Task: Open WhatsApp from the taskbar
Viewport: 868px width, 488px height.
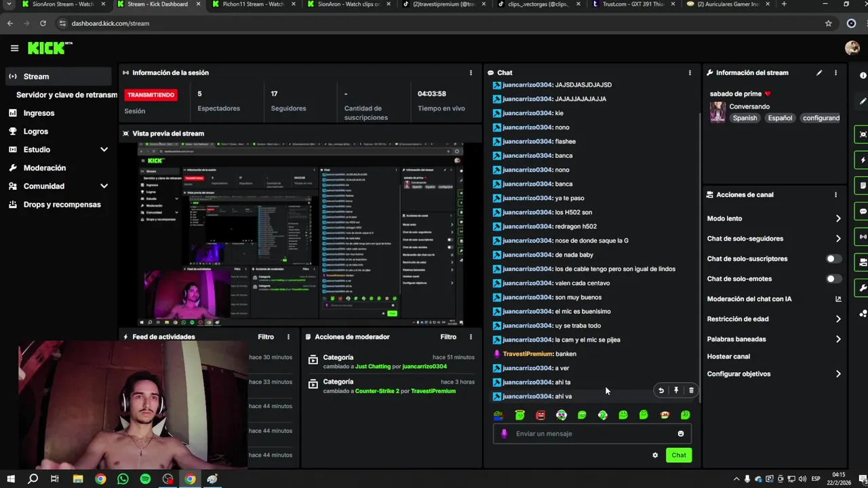Action: coord(123,479)
